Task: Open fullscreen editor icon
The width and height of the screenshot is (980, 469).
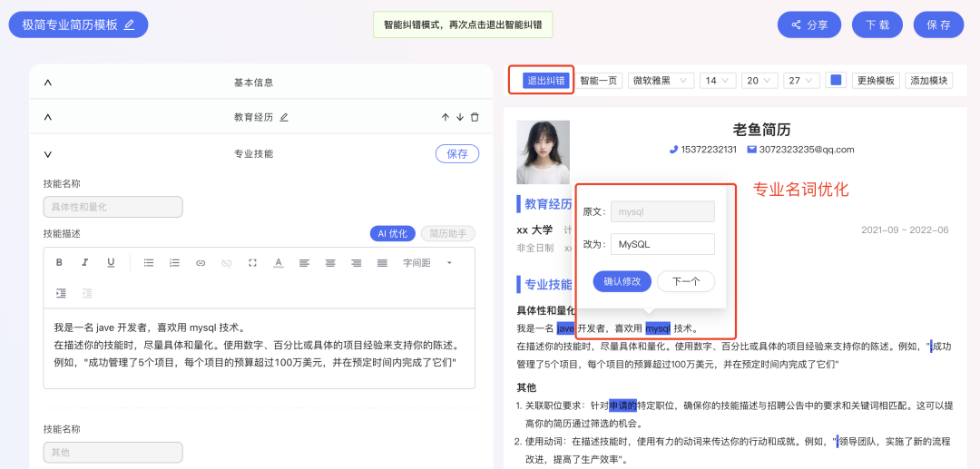Action: coord(252,263)
